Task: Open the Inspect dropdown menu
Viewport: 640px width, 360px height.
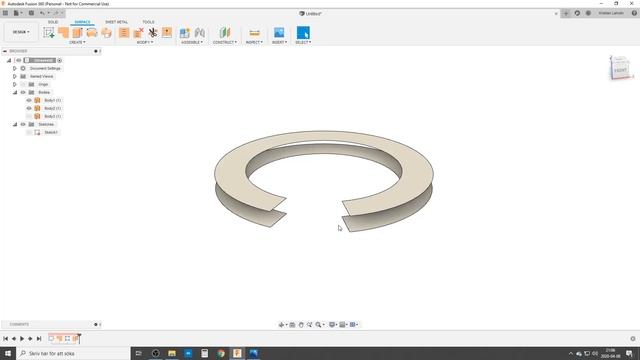Action: [254, 42]
